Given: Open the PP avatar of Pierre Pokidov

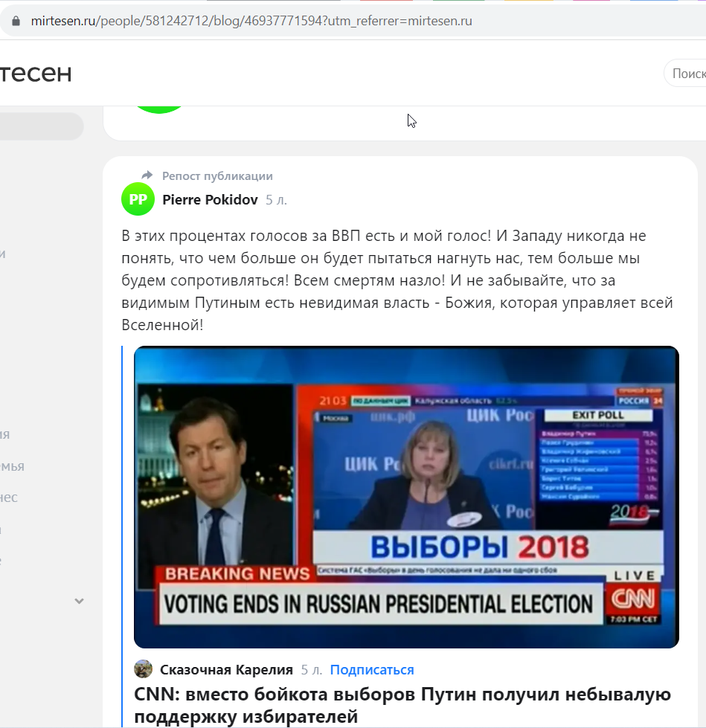Looking at the screenshot, I should point(138,199).
